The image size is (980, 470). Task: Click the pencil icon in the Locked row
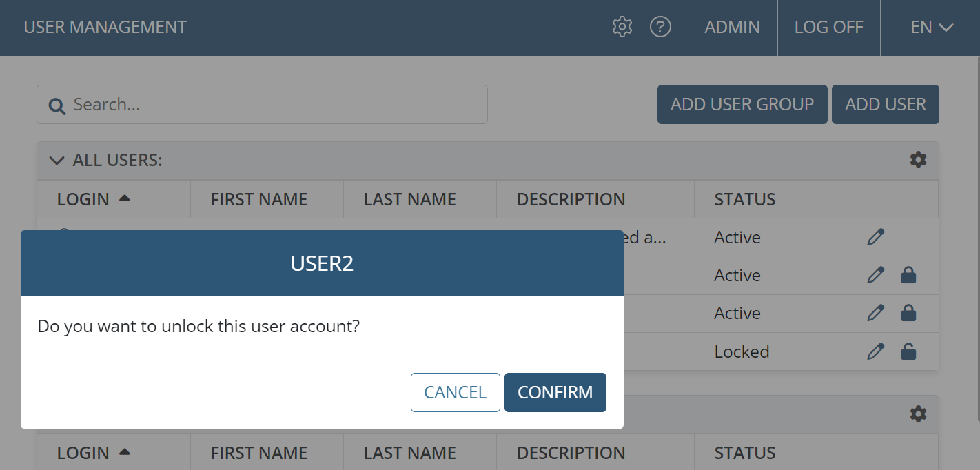(875, 351)
